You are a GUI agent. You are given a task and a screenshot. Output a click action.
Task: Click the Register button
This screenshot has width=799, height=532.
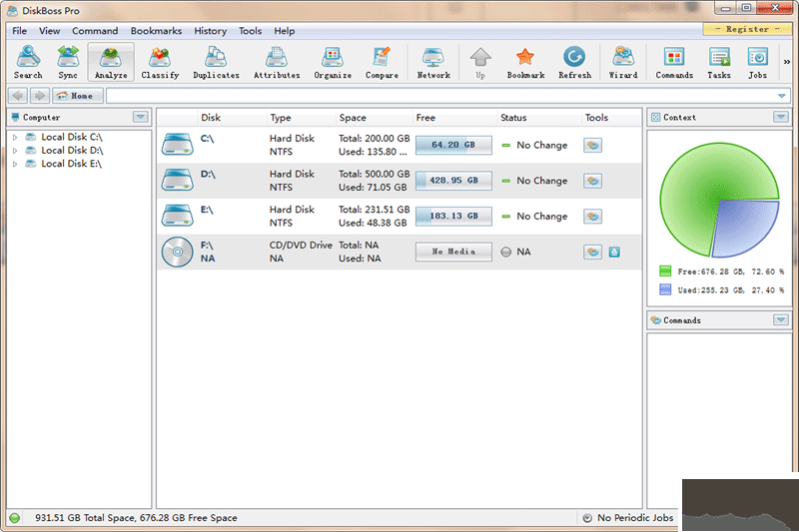[747, 29]
